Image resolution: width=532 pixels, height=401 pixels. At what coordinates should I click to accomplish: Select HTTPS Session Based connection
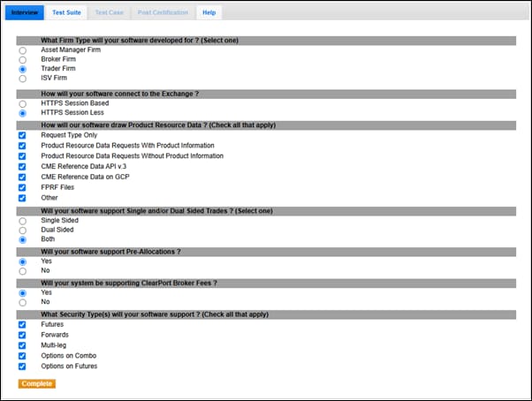point(22,103)
